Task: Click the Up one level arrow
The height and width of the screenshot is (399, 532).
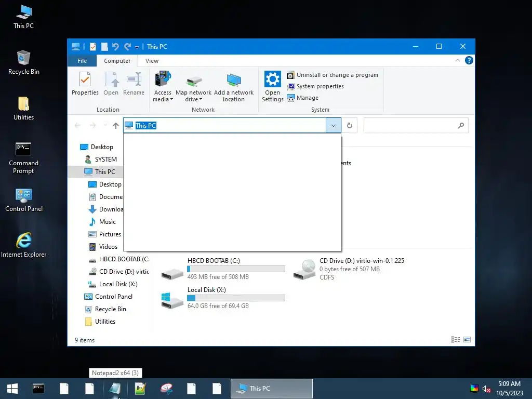Action: (x=116, y=126)
